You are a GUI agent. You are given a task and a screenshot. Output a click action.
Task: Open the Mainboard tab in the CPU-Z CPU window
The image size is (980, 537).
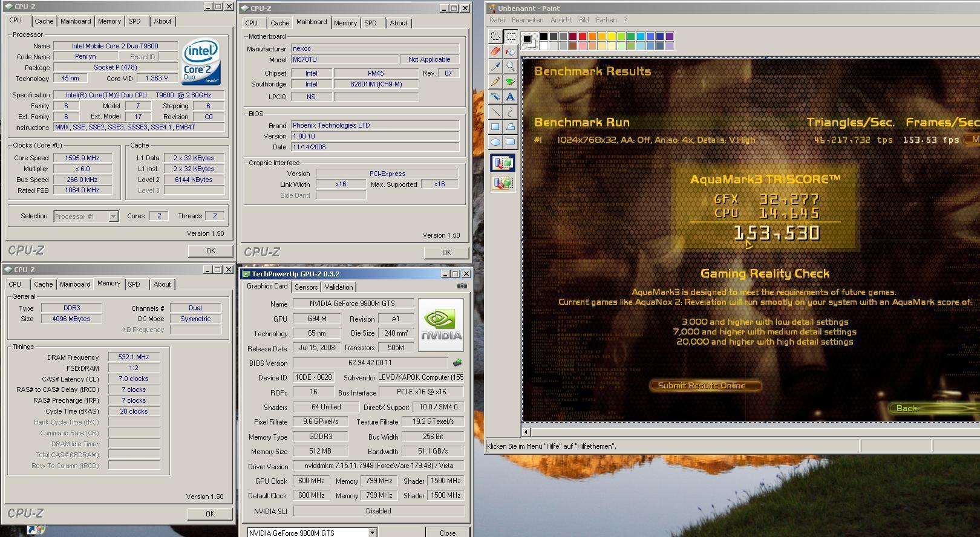point(76,21)
